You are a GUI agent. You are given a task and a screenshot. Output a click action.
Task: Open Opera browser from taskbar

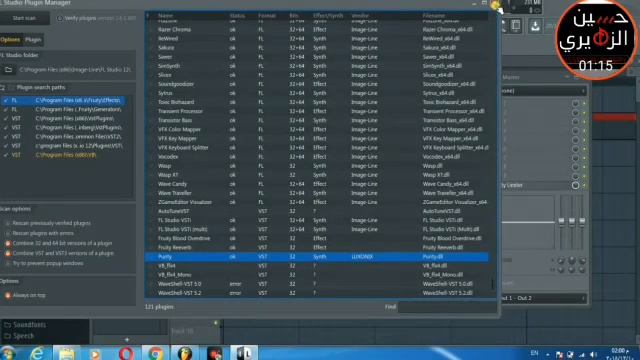point(126,353)
